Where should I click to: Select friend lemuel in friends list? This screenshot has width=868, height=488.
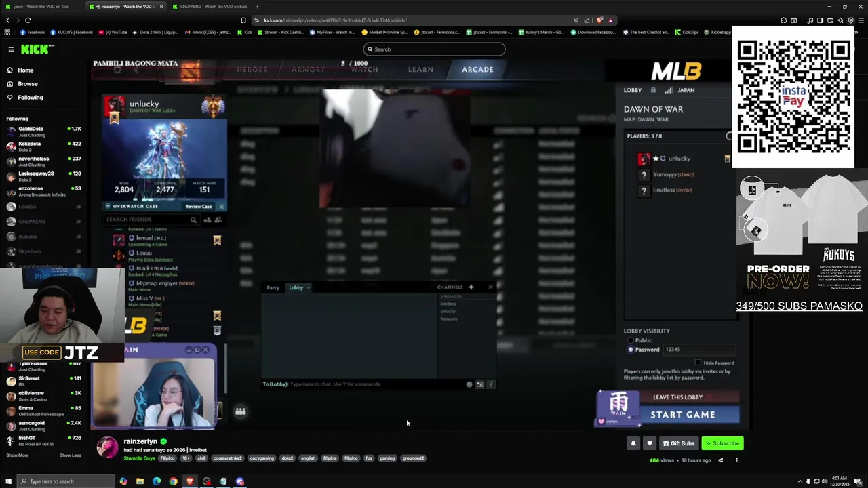click(166, 241)
